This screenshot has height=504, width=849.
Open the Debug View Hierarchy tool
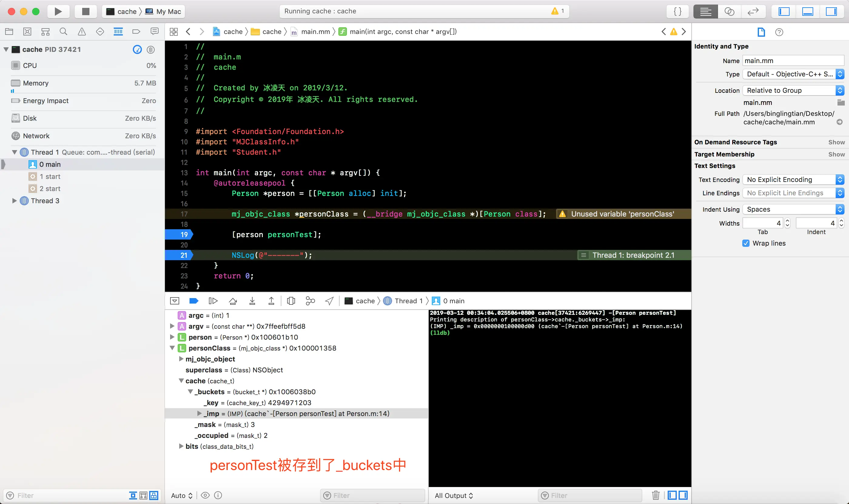point(291,301)
